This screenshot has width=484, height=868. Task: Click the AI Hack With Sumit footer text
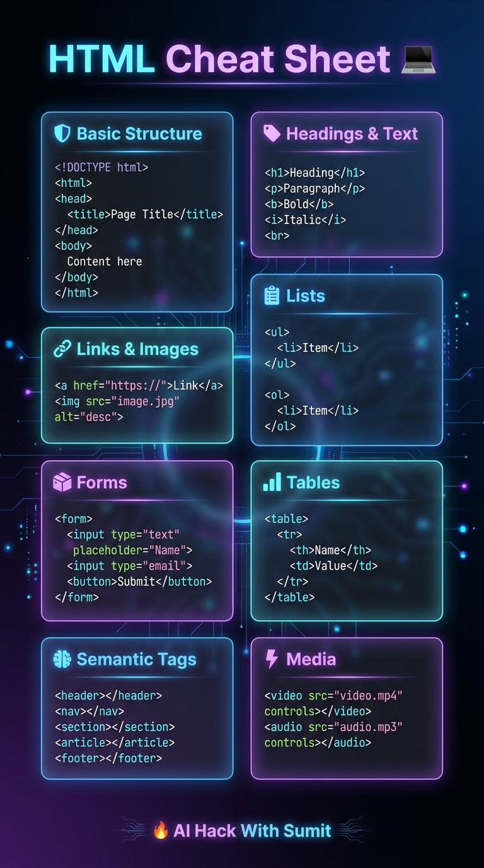tap(252, 831)
